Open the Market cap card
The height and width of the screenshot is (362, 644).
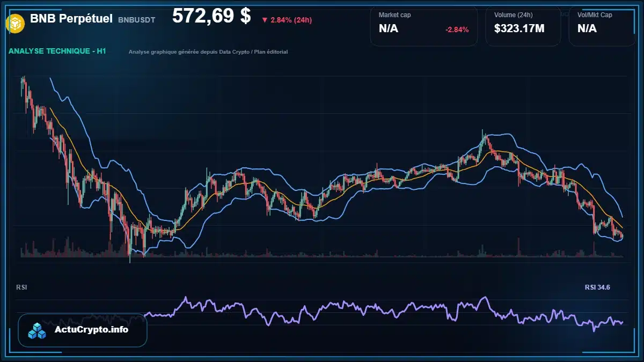click(x=424, y=26)
